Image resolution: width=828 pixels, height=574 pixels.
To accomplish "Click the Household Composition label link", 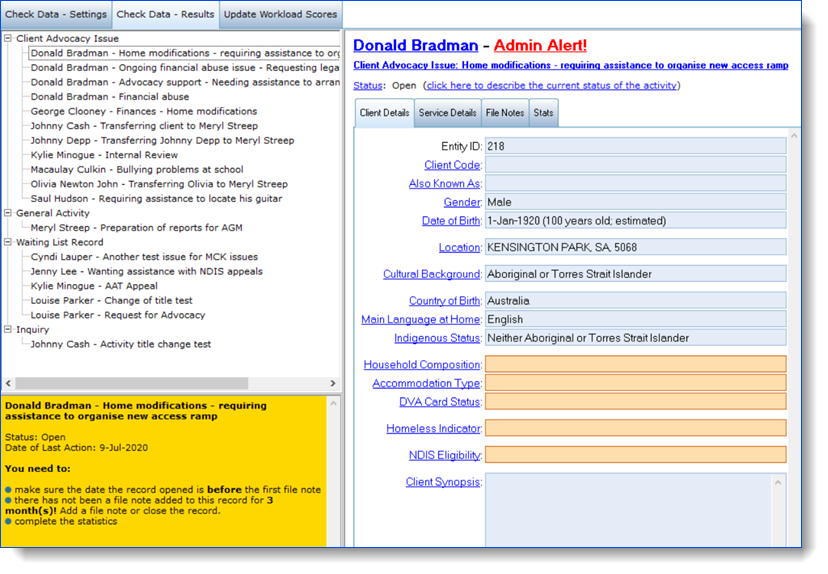I will pos(422,364).
